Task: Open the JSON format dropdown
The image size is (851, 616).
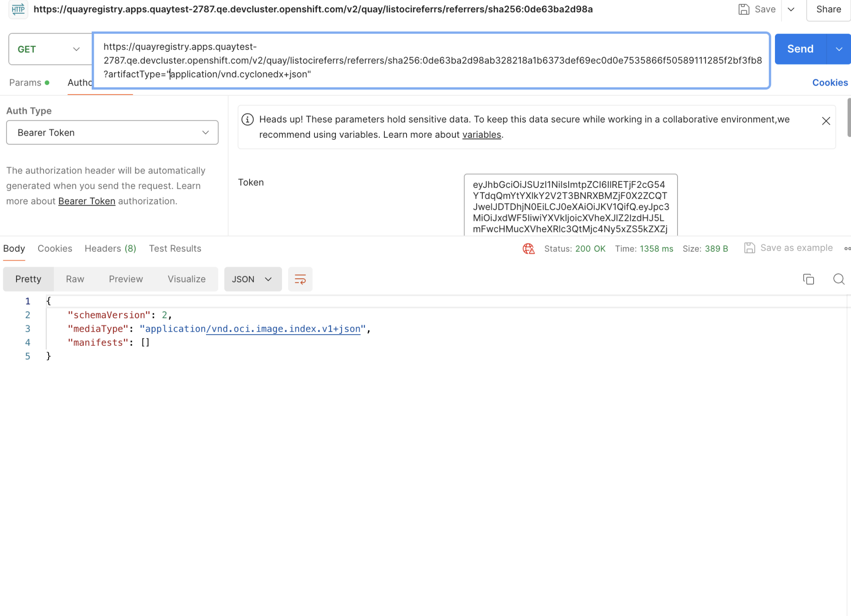Action: [252, 279]
